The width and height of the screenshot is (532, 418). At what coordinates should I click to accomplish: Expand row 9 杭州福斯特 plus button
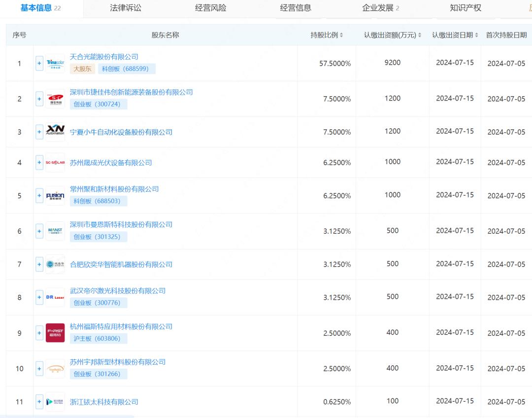[x=39, y=333]
